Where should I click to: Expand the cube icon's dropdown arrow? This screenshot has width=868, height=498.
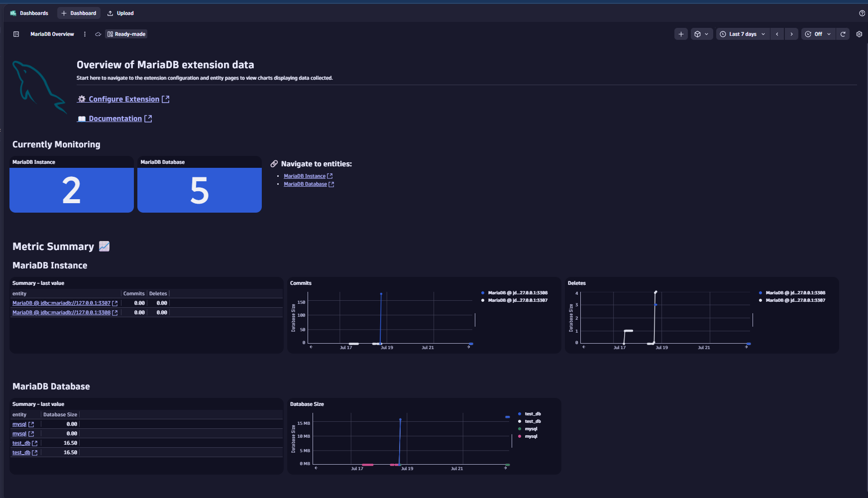click(706, 34)
